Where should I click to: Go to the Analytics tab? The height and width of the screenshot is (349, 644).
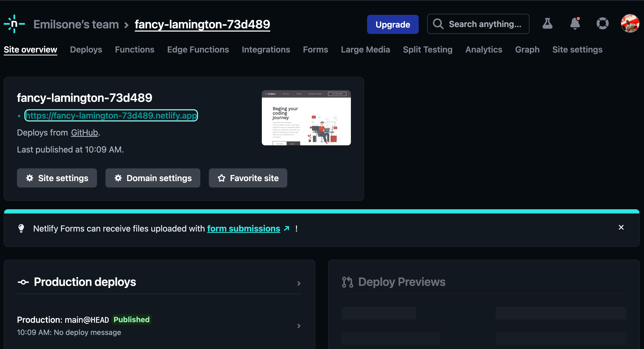pyautogui.click(x=484, y=50)
